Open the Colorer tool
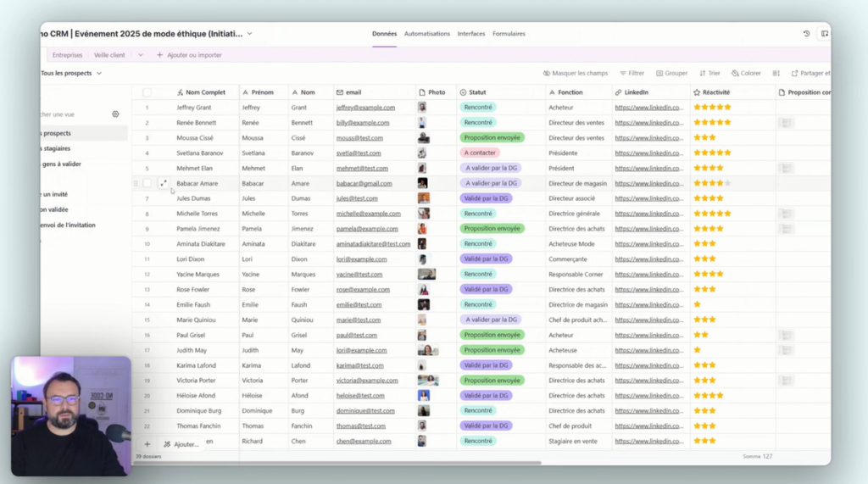The height and width of the screenshot is (484, 868). coord(746,74)
